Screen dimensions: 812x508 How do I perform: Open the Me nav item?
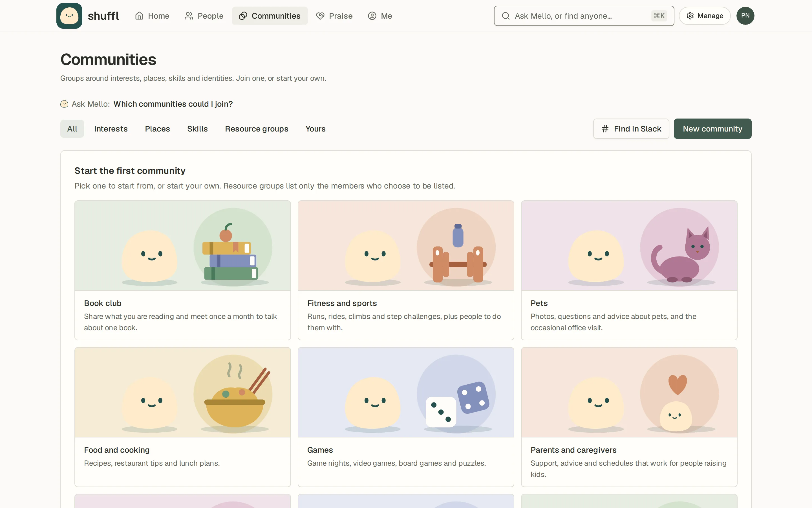click(380, 16)
